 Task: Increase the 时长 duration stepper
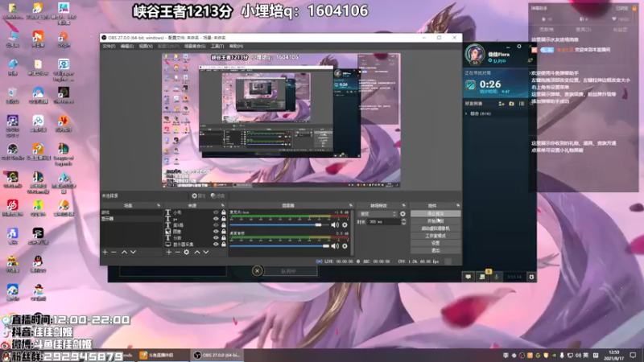tap(403, 220)
